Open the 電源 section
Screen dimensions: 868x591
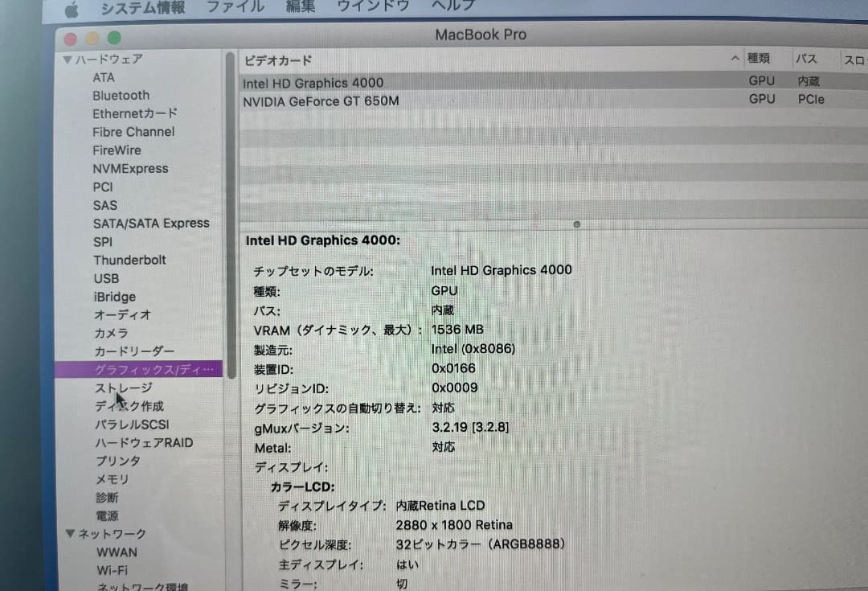(106, 515)
